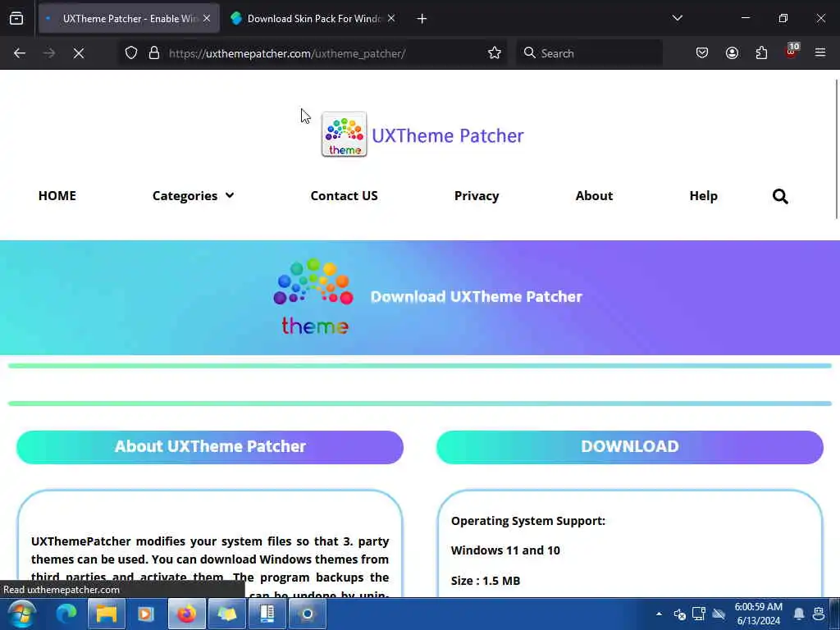Open Firefox View icon in tab strip

16,19
